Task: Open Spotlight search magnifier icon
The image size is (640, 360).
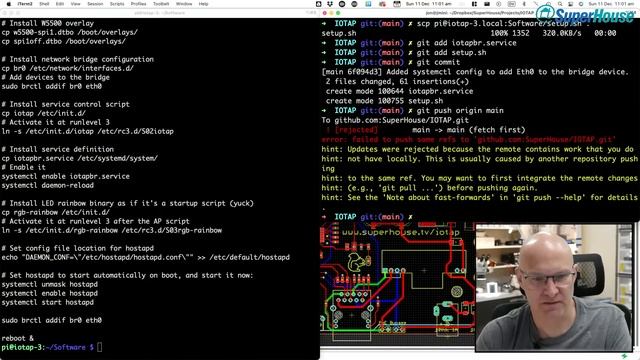Action: (x=560, y=4)
